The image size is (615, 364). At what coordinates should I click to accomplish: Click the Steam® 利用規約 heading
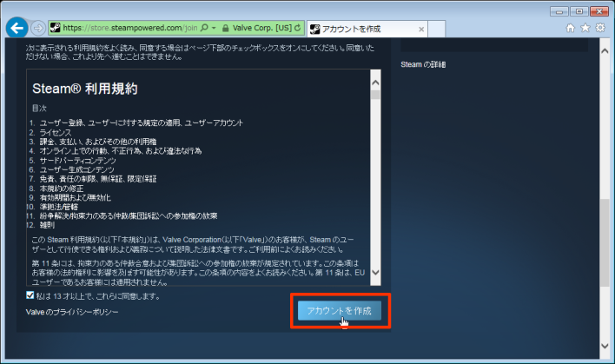pos(85,89)
